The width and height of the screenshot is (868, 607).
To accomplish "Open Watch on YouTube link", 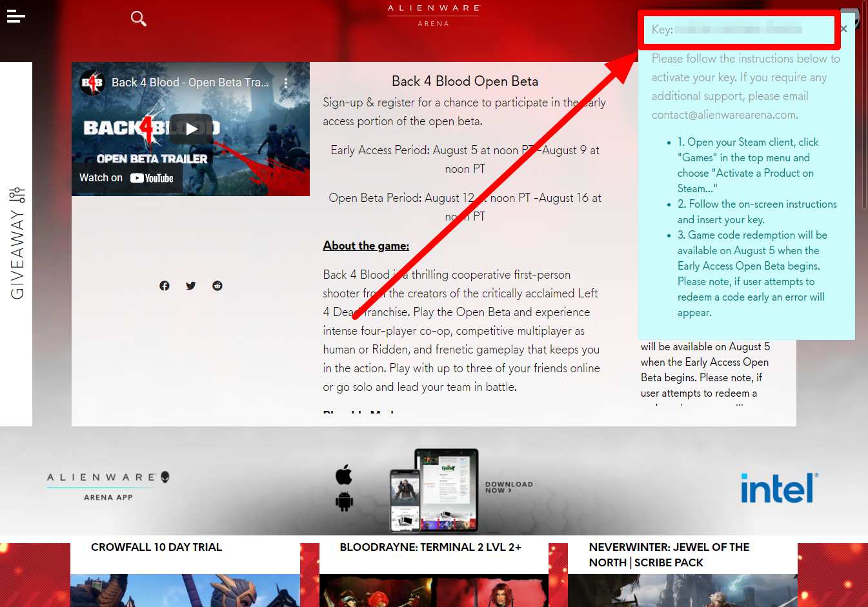I will 126,178.
